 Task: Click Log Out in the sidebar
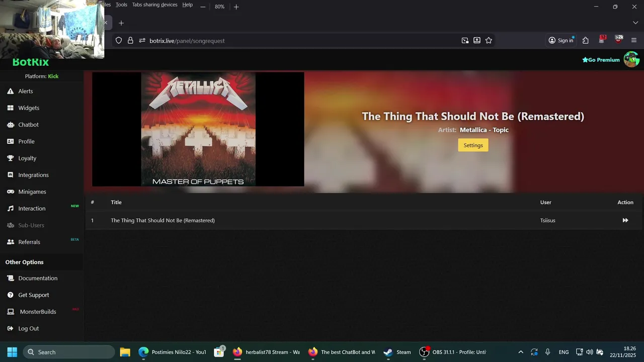click(x=28, y=328)
